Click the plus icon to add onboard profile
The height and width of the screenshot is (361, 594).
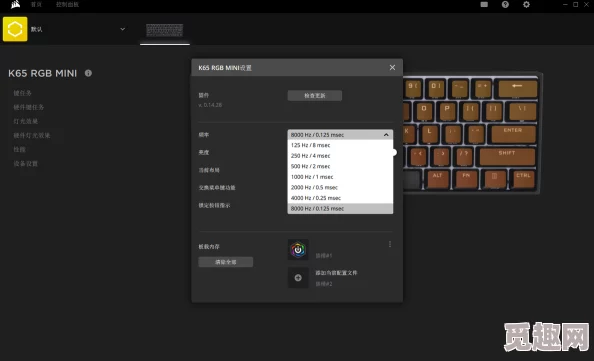coord(298,278)
